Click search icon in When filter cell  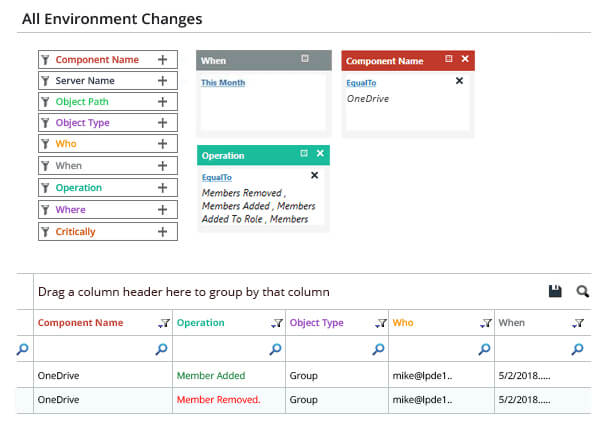pyautogui.click(x=577, y=349)
